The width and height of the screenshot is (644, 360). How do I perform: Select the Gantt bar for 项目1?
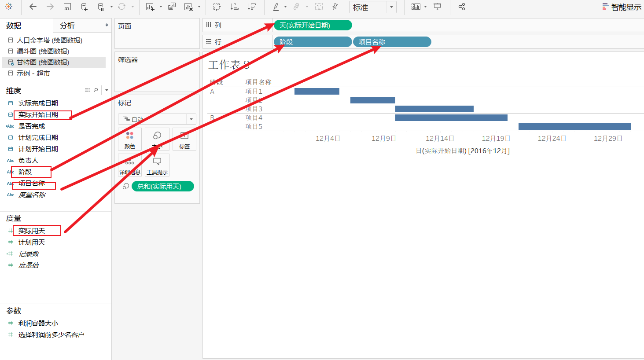click(317, 91)
